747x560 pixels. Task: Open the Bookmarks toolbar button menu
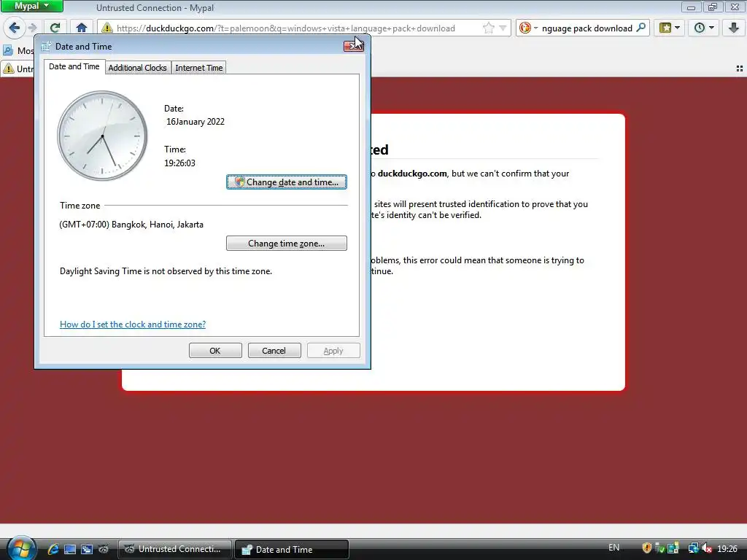pos(670,28)
